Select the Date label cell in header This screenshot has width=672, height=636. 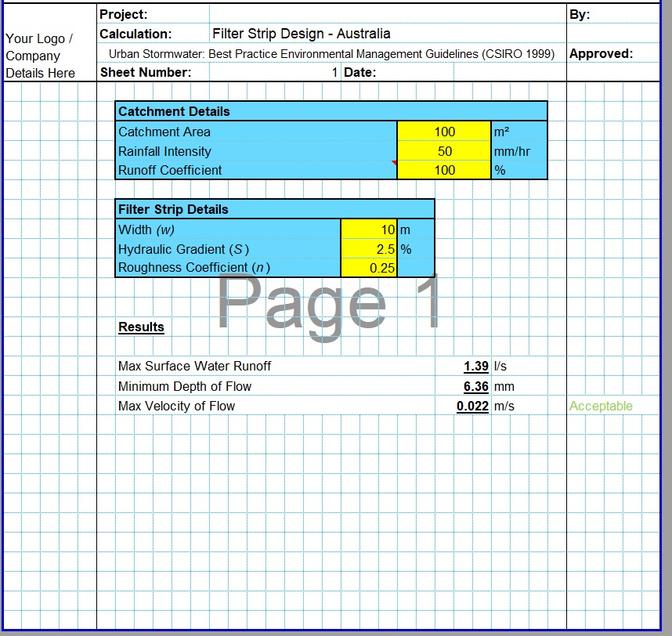(x=360, y=72)
